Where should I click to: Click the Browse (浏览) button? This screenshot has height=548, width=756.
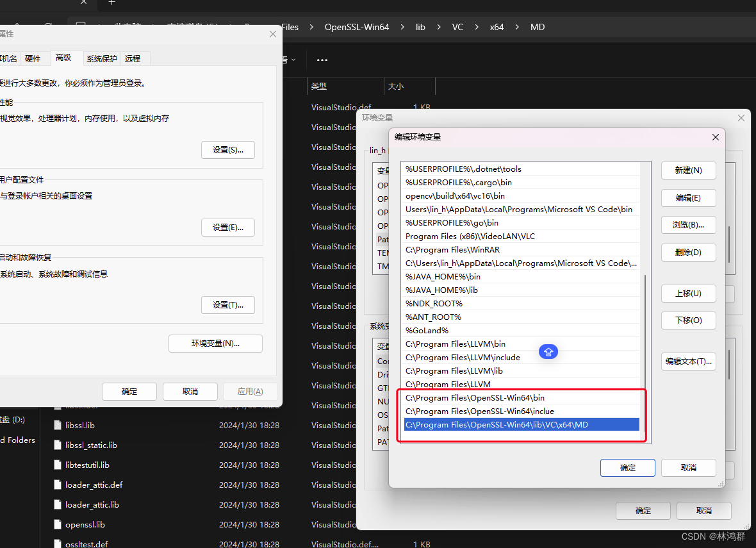pos(688,225)
